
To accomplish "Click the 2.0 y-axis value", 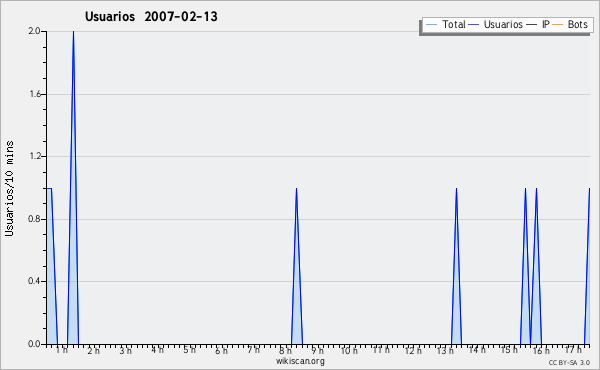I will (34, 31).
